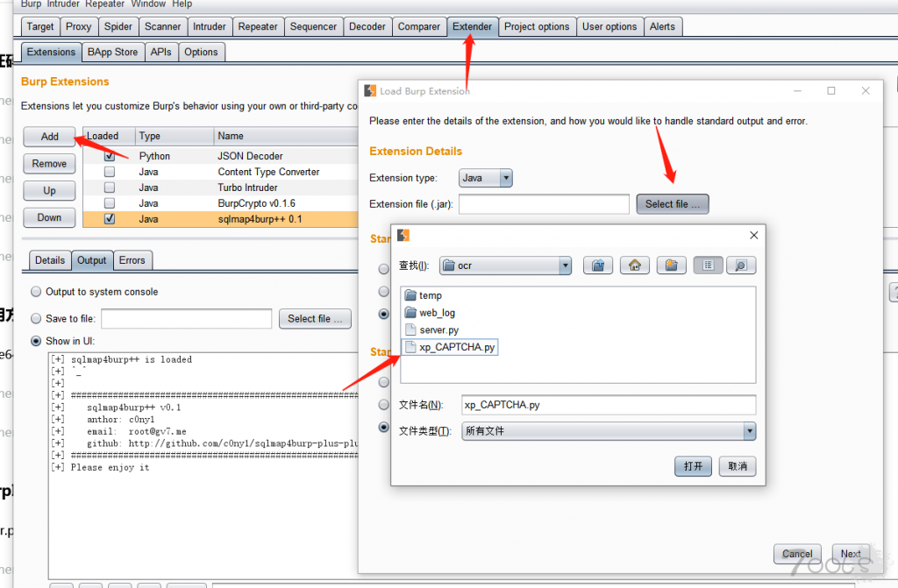Open the Comparer tab
The height and width of the screenshot is (588, 898).
click(x=419, y=26)
